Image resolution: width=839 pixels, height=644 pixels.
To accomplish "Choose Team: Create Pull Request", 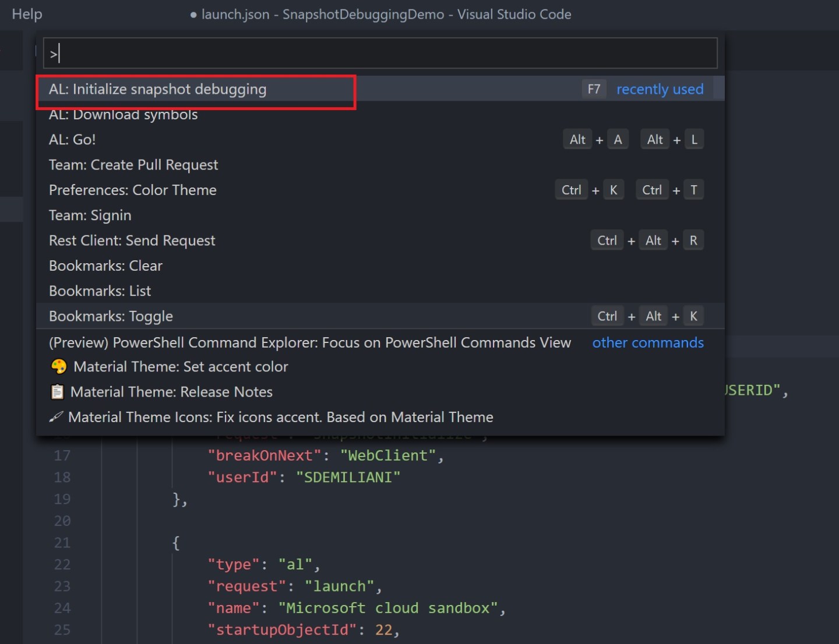I will point(380,165).
